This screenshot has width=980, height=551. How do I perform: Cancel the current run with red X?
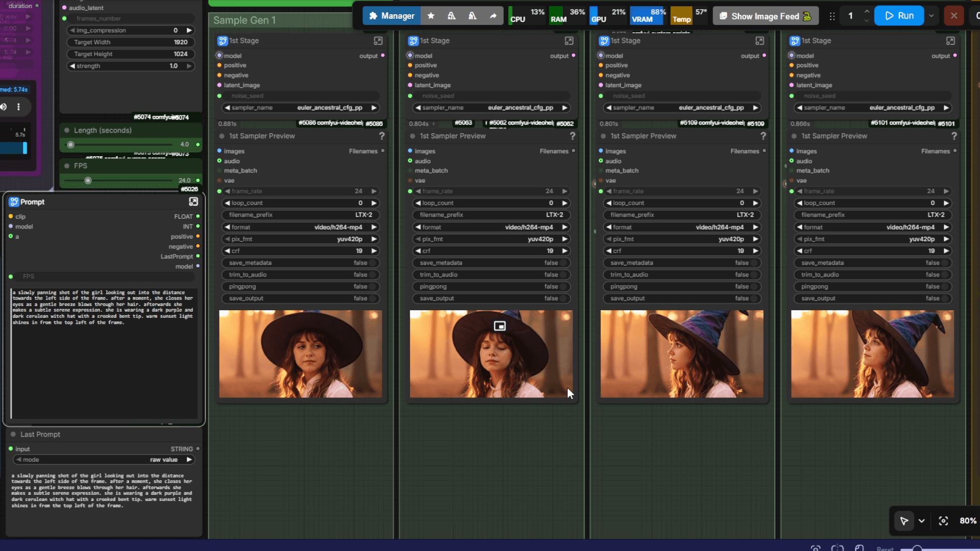(953, 16)
